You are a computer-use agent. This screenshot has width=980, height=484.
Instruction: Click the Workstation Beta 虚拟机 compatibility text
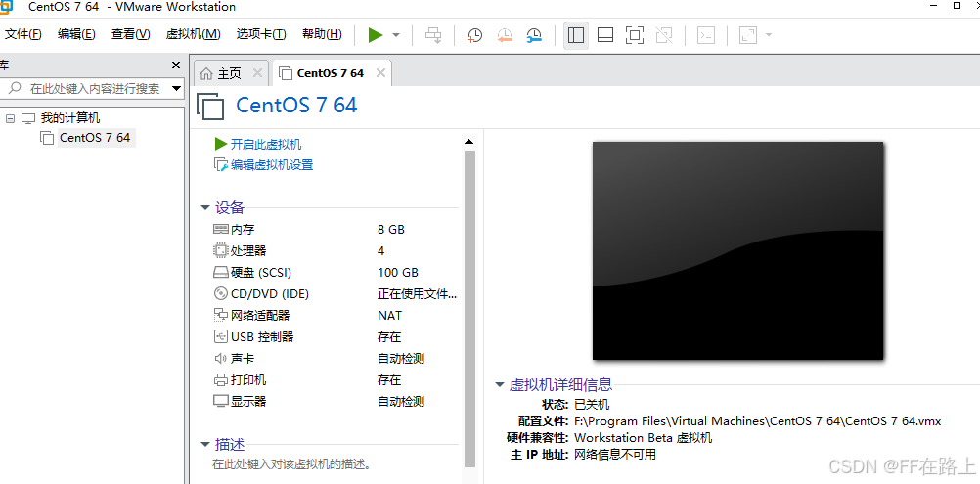pyautogui.click(x=644, y=438)
